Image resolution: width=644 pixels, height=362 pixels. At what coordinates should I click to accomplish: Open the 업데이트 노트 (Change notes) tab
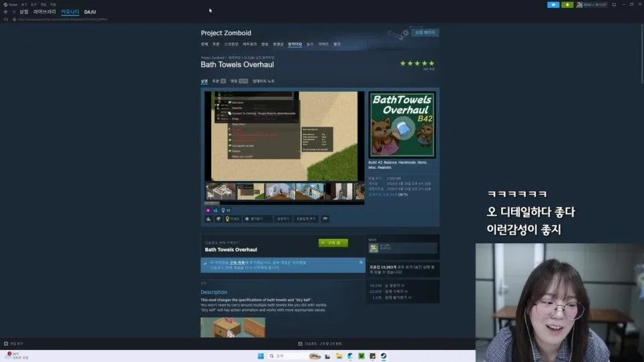(x=264, y=81)
